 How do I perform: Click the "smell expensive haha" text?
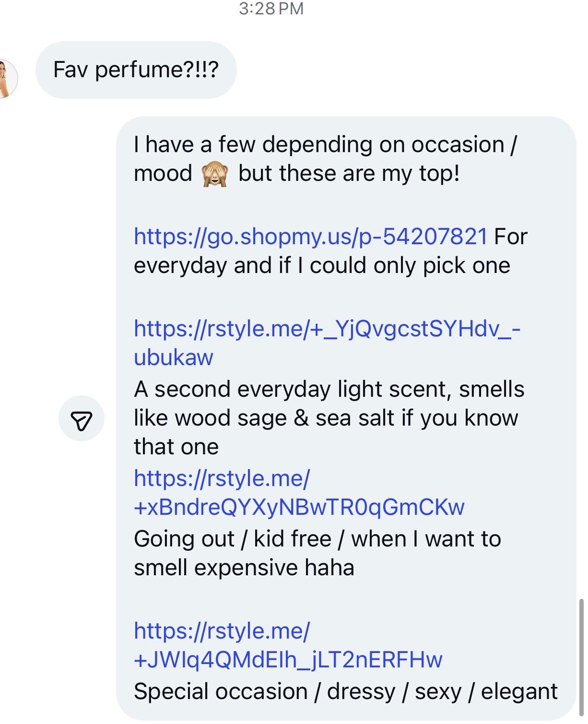[x=244, y=568]
